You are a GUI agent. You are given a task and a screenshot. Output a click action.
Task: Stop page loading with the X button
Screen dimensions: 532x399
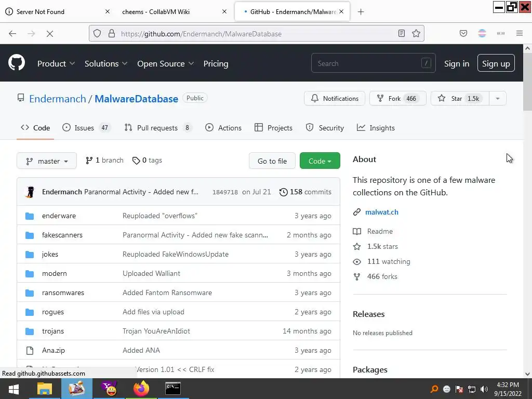click(50, 34)
